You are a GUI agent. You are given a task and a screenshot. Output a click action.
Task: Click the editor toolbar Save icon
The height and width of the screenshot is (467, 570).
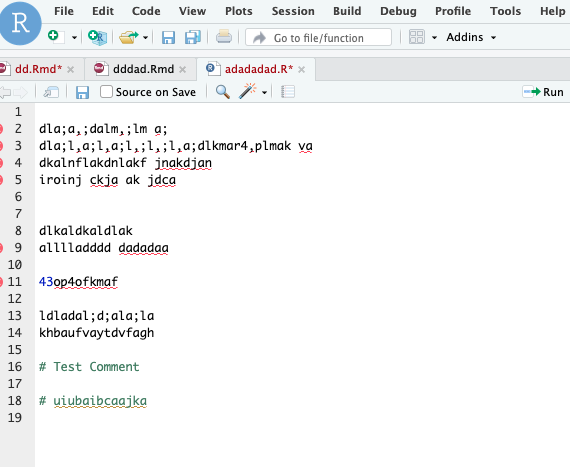point(83,92)
